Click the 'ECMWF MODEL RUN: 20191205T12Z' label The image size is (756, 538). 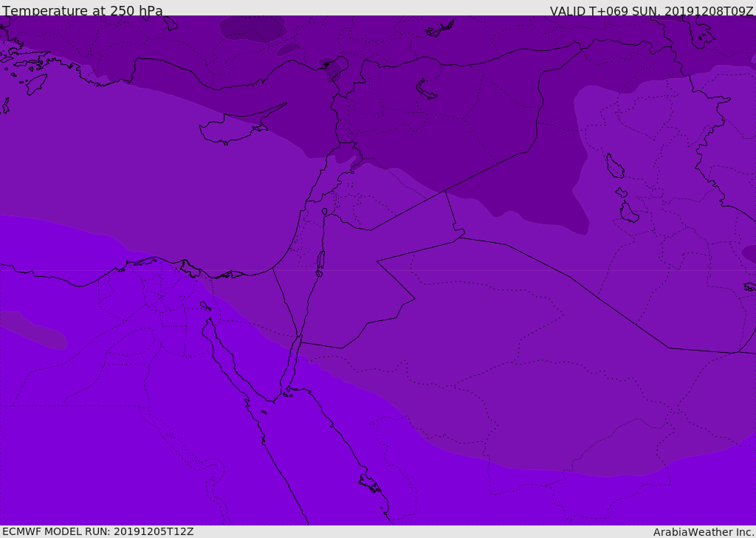tap(98, 532)
